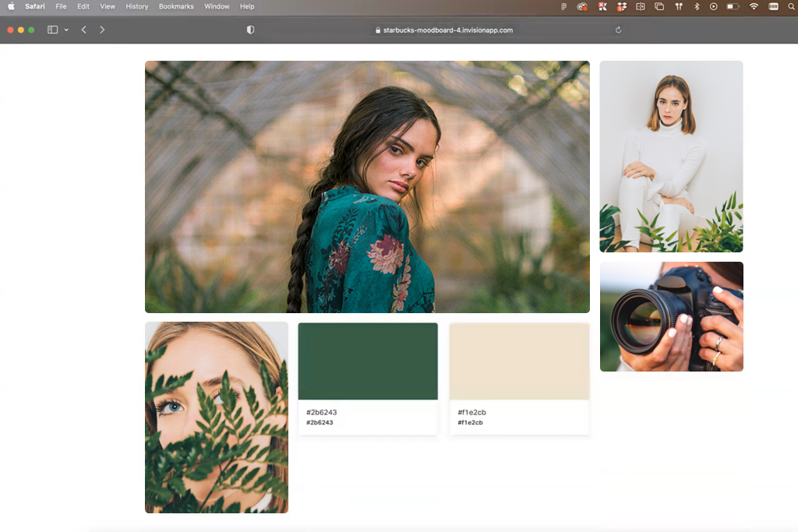Reload the moodboard page
Viewport: 798px width, 532px height.
(x=618, y=30)
